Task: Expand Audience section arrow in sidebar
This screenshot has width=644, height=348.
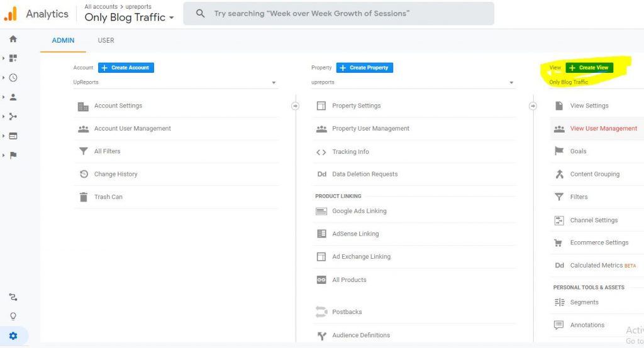Action: 4,97
